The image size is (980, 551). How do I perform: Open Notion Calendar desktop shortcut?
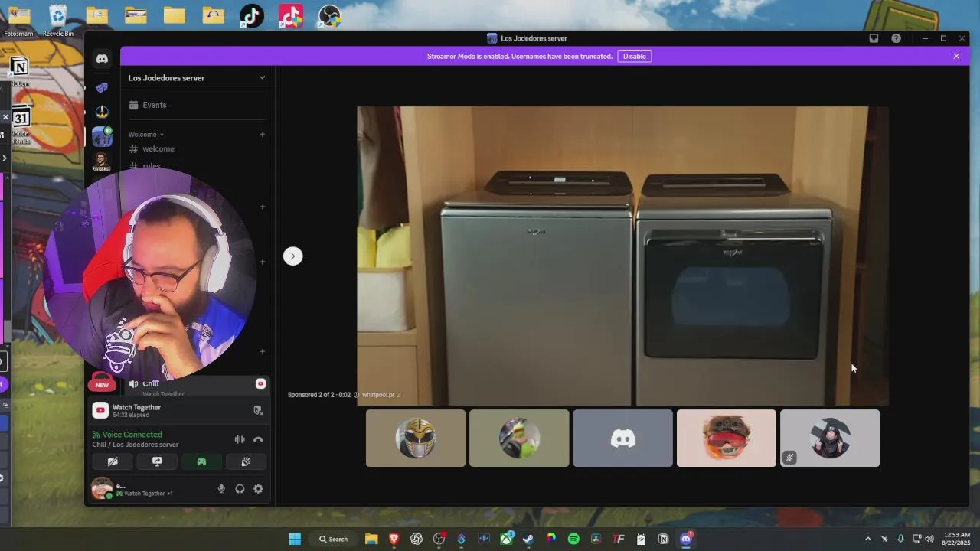21,126
